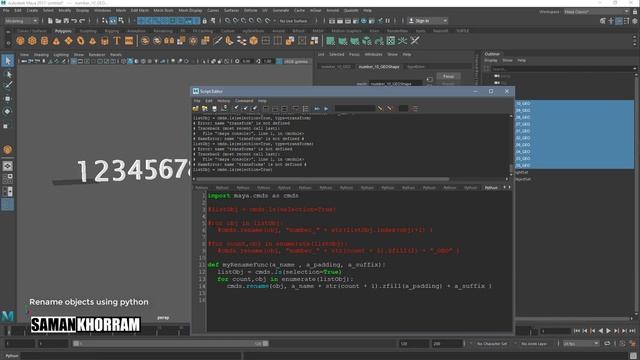Click the first green UV shelf icon
Screen dimensions: 640x360
(330, 41)
